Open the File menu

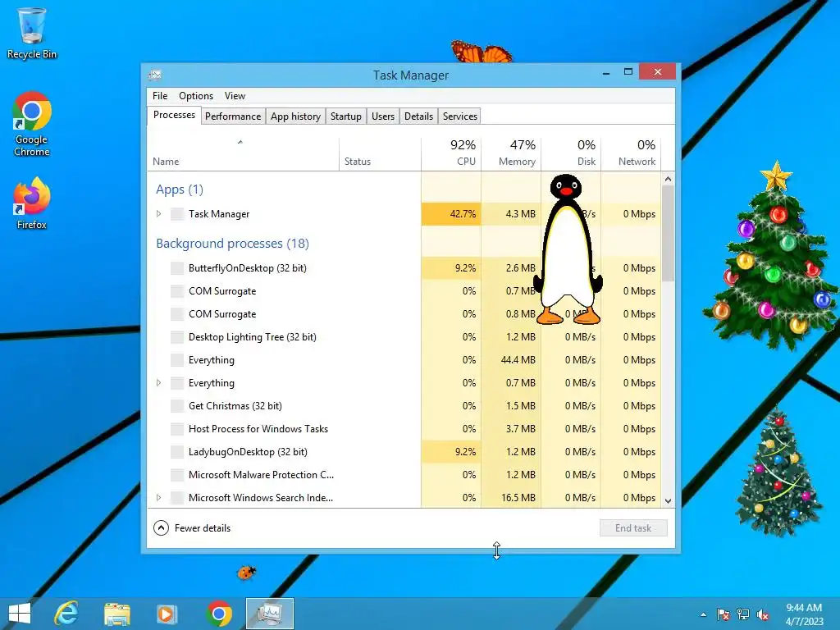tap(160, 96)
